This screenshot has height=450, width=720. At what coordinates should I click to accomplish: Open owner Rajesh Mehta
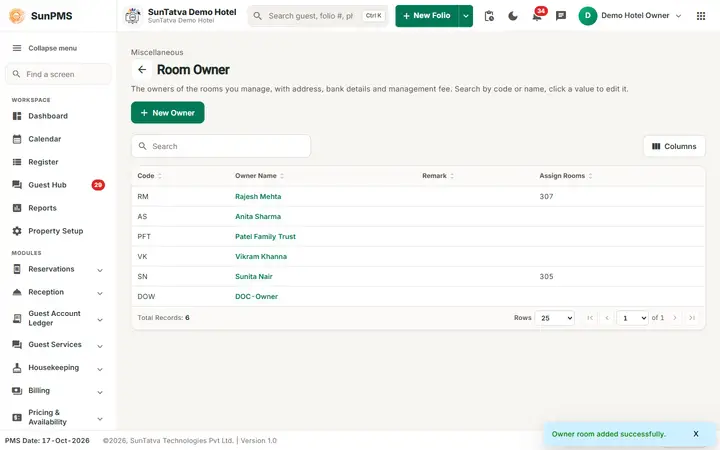coord(258,197)
